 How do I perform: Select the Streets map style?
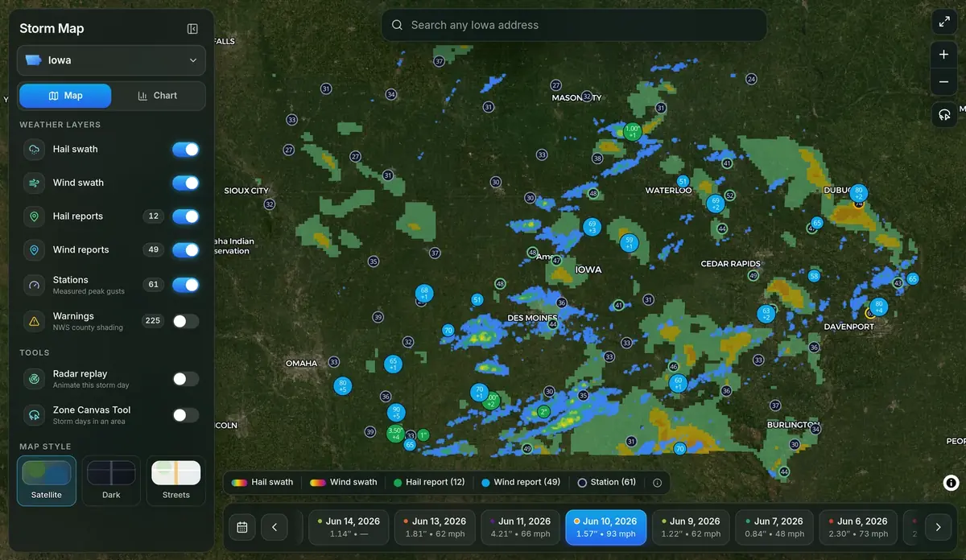tap(175, 481)
